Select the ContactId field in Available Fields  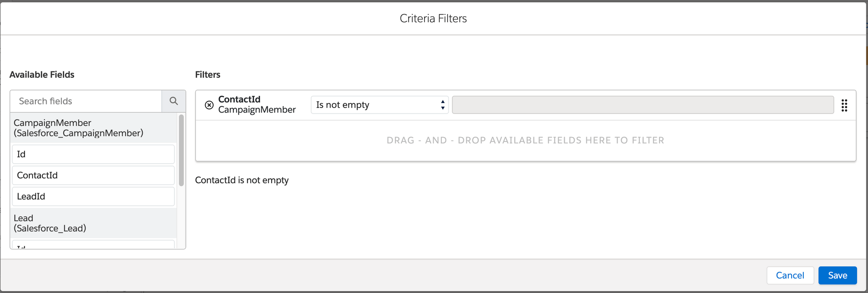93,175
